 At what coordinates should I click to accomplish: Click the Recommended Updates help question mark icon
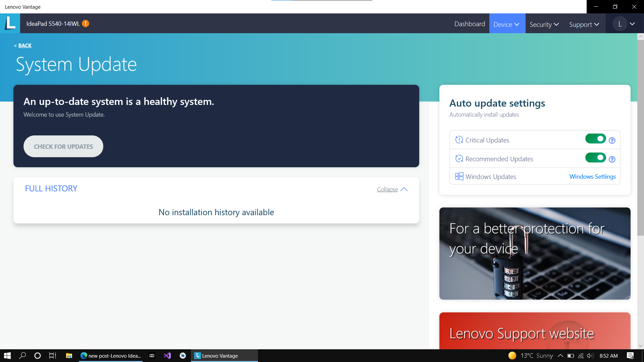point(612,159)
